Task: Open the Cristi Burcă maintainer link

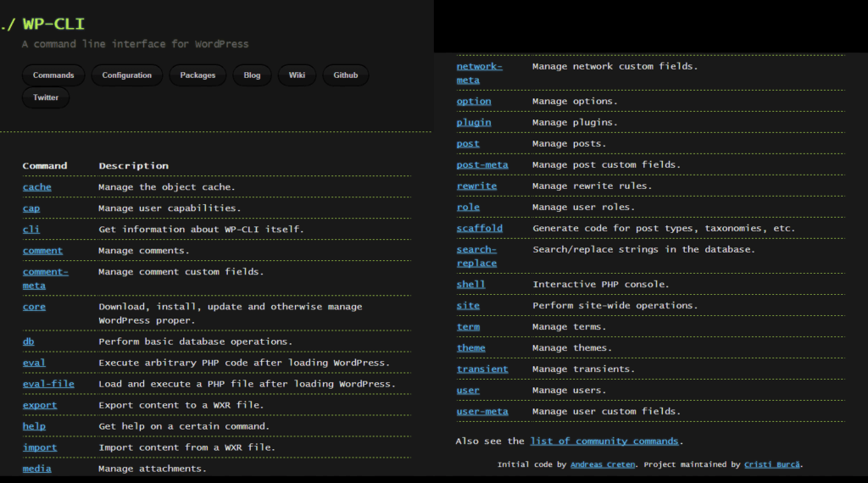Action: tap(771, 464)
